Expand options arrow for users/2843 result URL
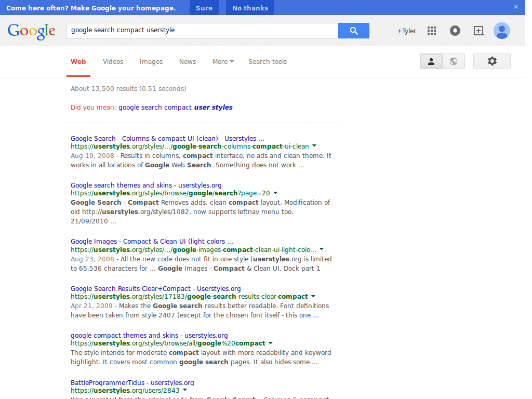The height and width of the screenshot is (399, 532). [185, 390]
